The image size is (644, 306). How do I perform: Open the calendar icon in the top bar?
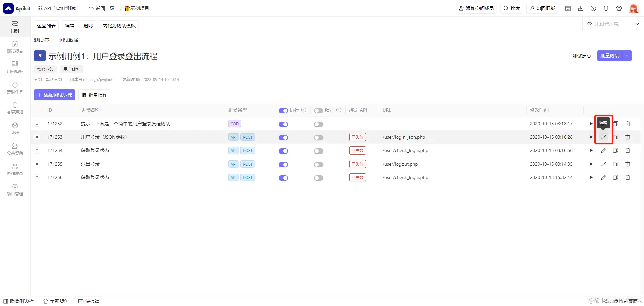click(x=568, y=8)
